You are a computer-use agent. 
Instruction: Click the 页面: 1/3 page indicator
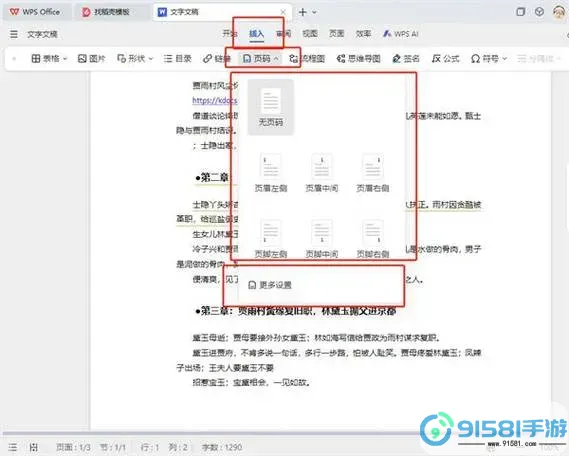pos(73,447)
